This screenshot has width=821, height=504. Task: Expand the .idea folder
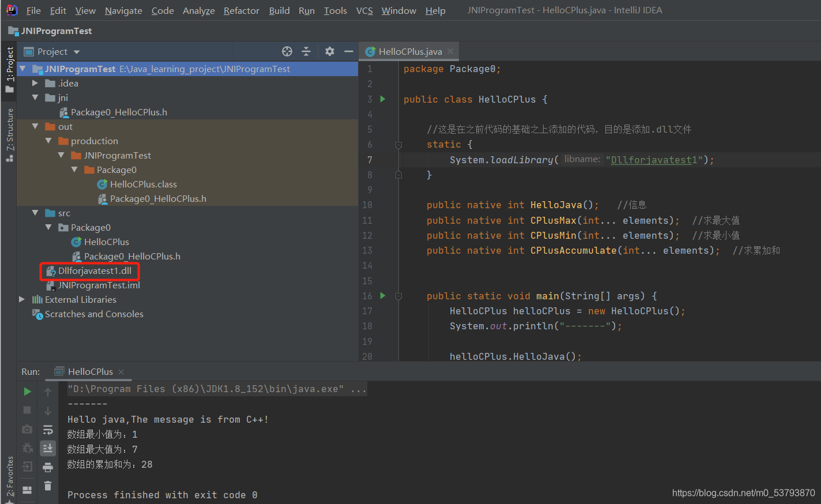35,83
